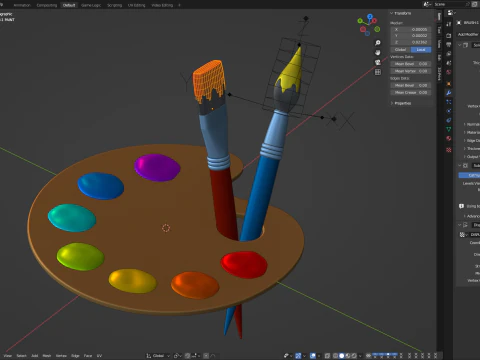Toggle camera view with the camera icon
Image resolution: width=480 pixels, height=360 pixels.
click(x=378, y=62)
